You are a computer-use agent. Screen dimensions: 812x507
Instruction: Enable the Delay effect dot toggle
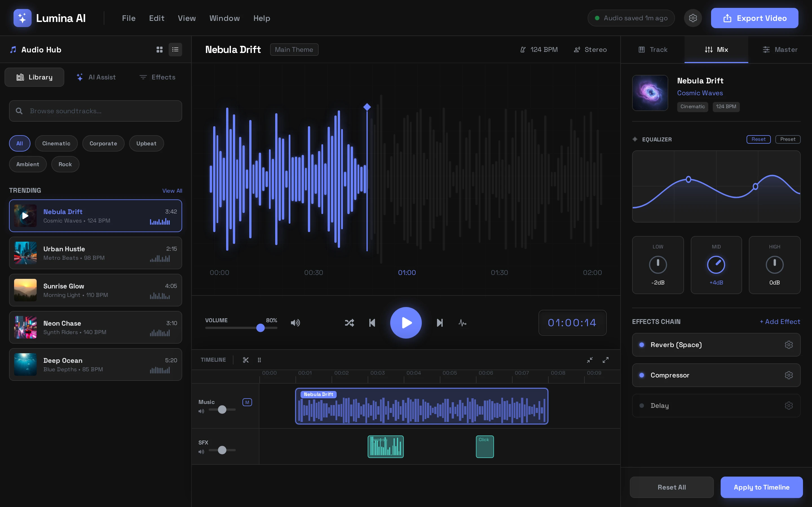click(x=641, y=405)
